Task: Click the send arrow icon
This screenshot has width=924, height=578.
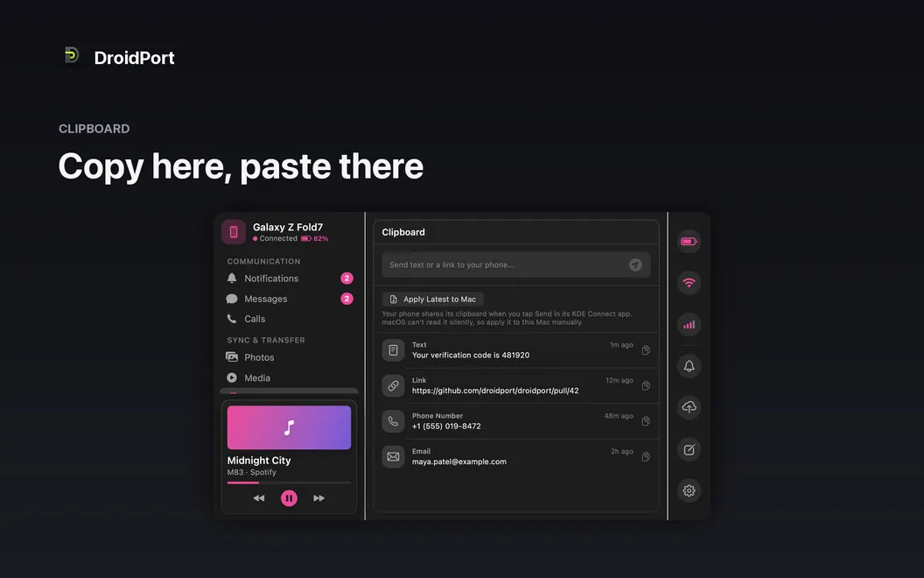Action: (635, 264)
